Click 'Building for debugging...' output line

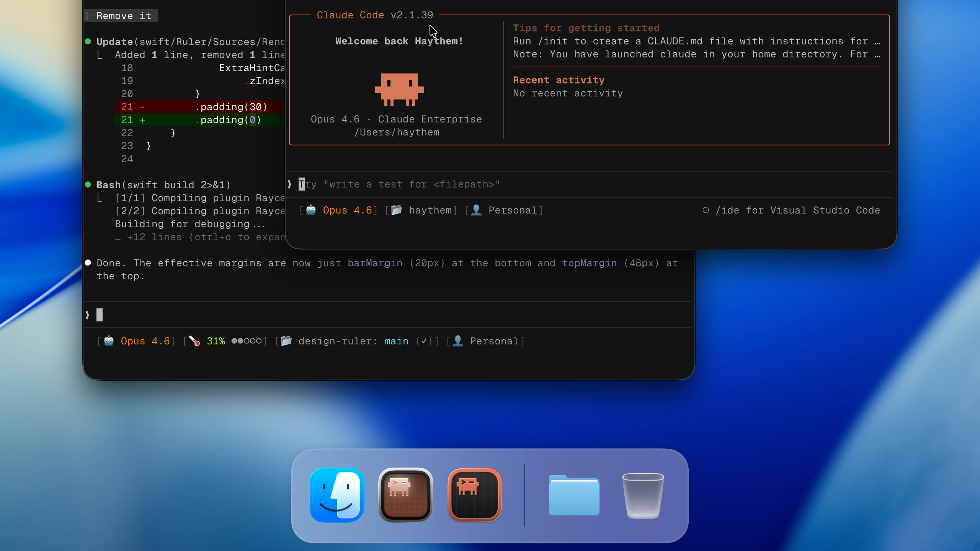click(190, 224)
